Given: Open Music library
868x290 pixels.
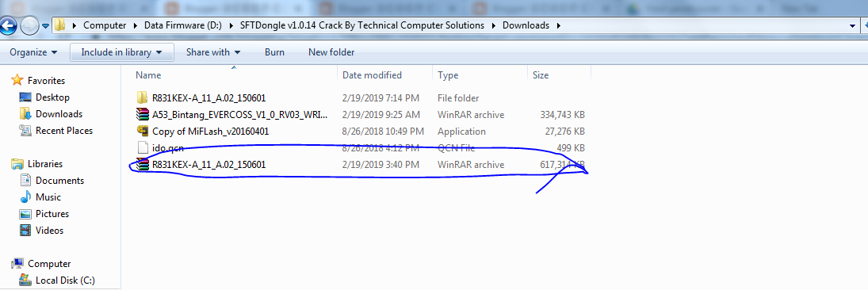Looking at the screenshot, I should [48, 197].
